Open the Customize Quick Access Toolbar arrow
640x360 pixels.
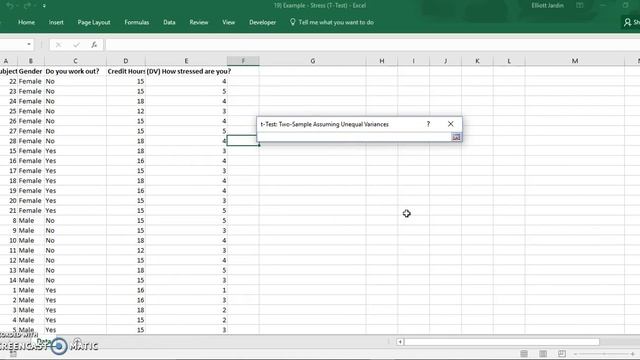click(44, 6)
